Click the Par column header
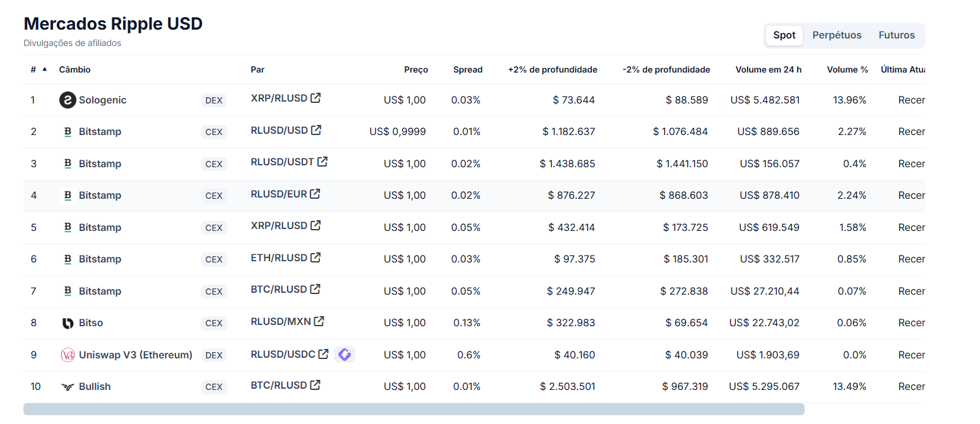 point(257,69)
